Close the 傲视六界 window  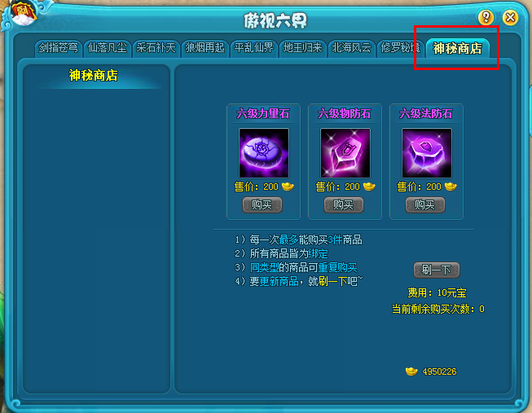coord(510,17)
